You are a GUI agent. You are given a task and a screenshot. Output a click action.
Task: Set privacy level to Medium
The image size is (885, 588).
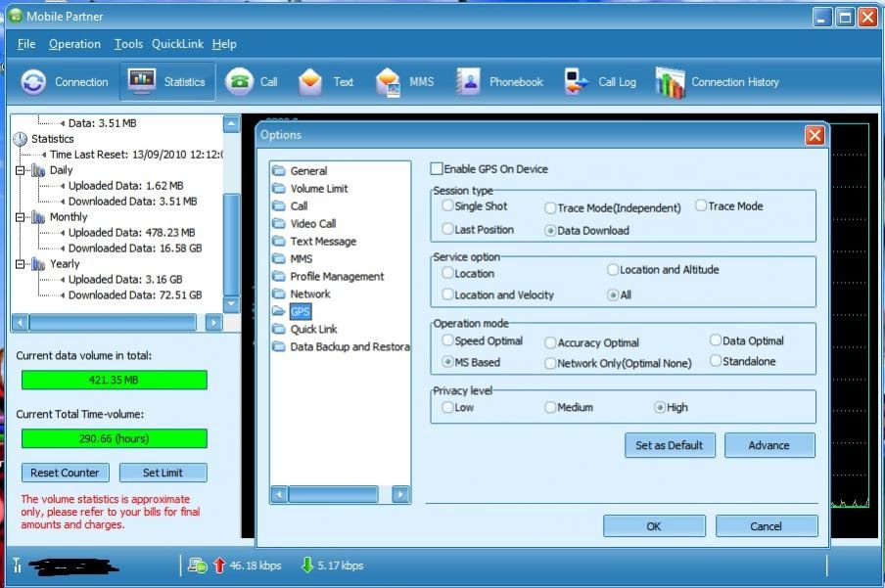click(547, 407)
